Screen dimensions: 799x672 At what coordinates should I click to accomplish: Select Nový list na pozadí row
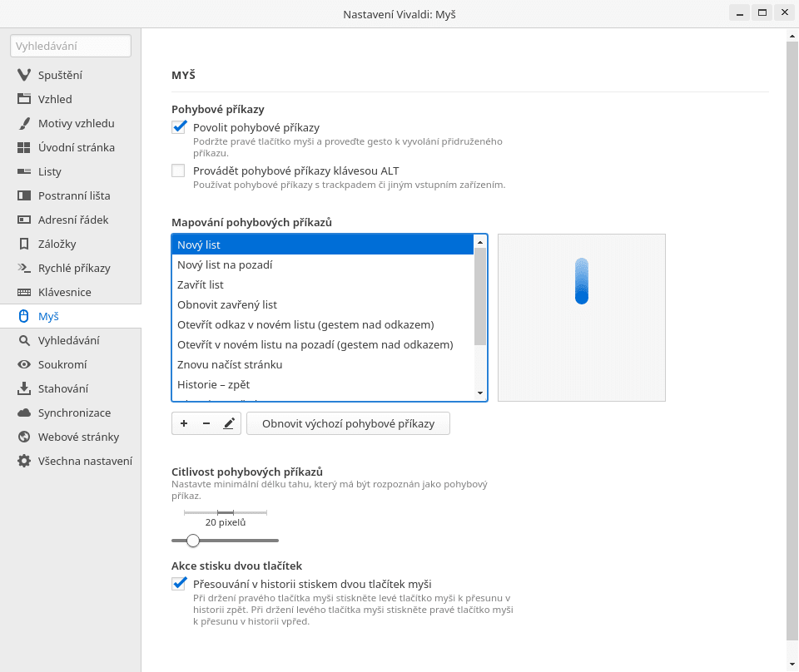pos(323,264)
